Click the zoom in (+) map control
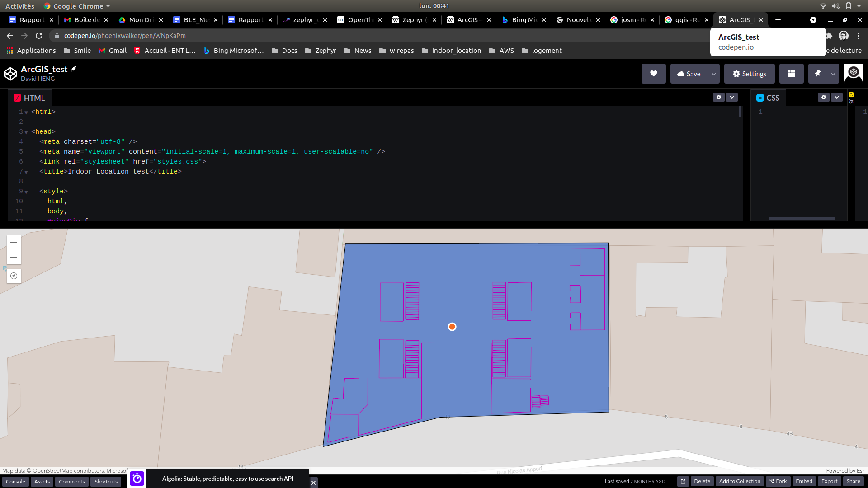This screenshot has width=868, height=488. click(14, 243)
